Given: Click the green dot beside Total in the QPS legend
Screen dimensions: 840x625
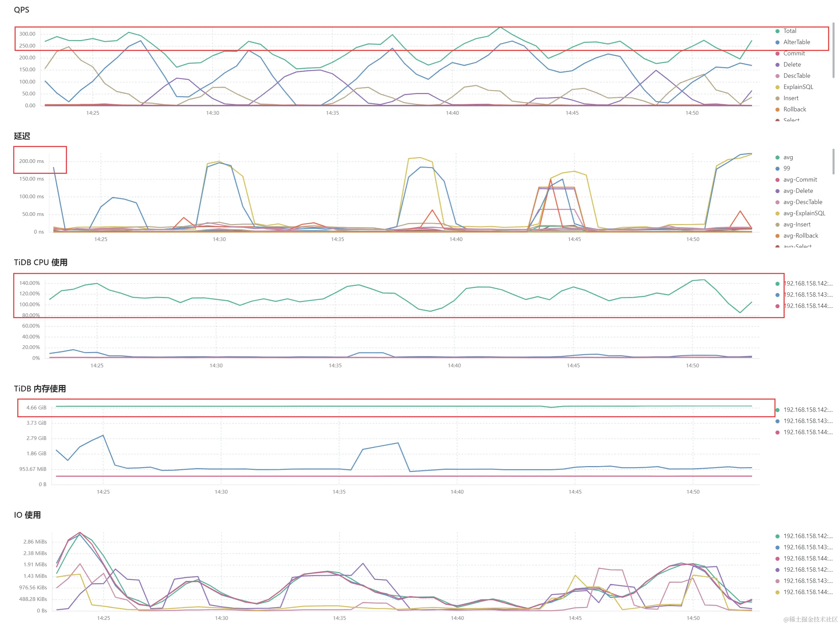Looking at the screenshot, I should 777,31.
